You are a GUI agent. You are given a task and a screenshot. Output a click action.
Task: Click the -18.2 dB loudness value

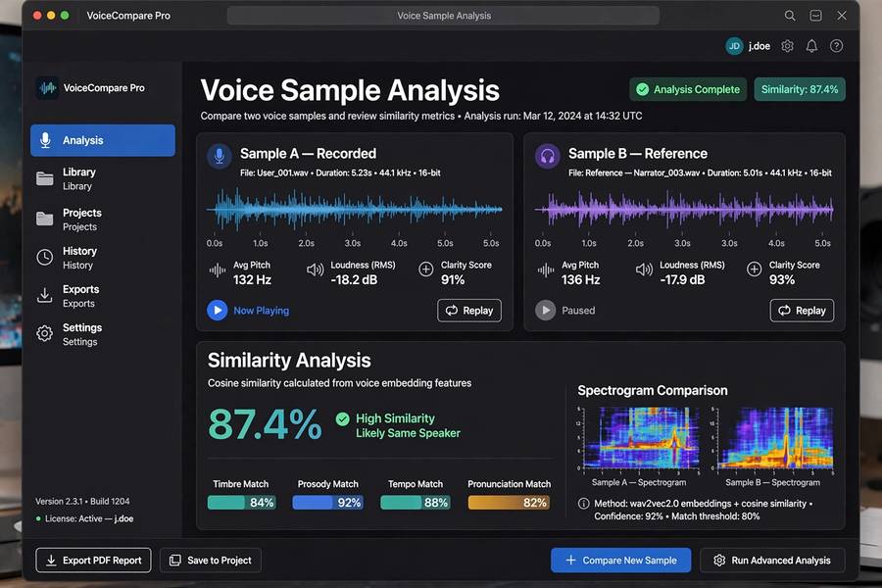[x=354, y=279]
